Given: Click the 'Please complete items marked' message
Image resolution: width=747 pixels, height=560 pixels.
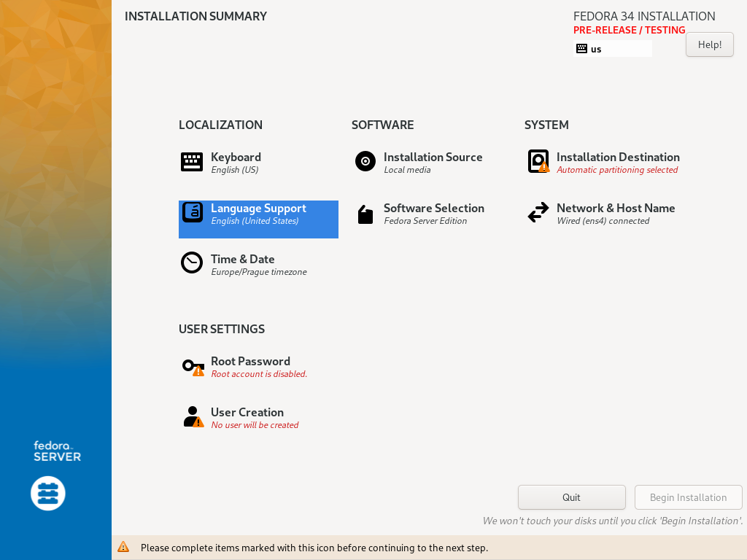Looking at the screenshot, I should (x=314, y=548).
